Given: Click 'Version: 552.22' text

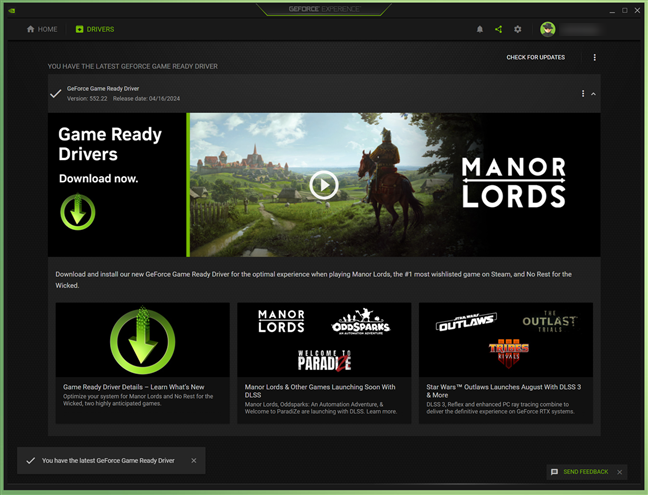Looking at the screenshot, I should point(87,99).
